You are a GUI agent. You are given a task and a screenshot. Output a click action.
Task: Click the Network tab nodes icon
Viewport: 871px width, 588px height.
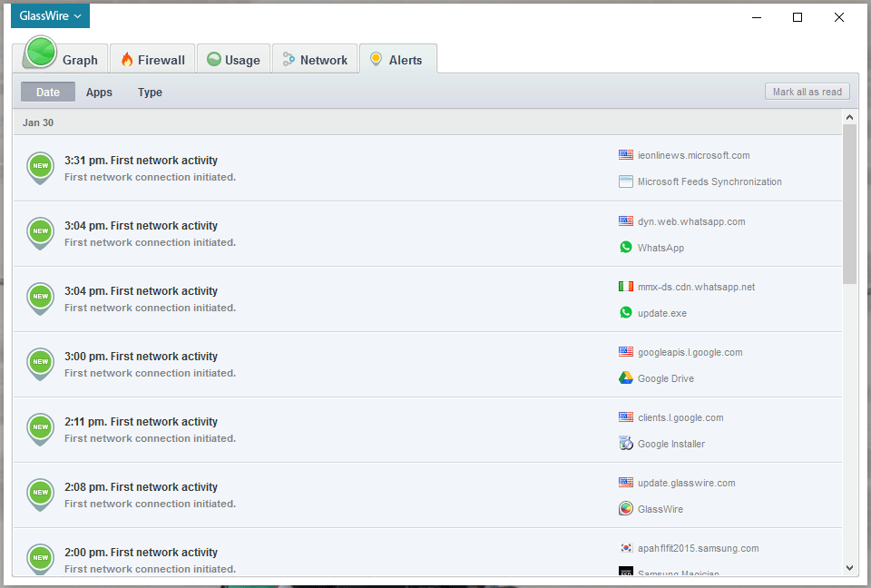pos(289,59)
